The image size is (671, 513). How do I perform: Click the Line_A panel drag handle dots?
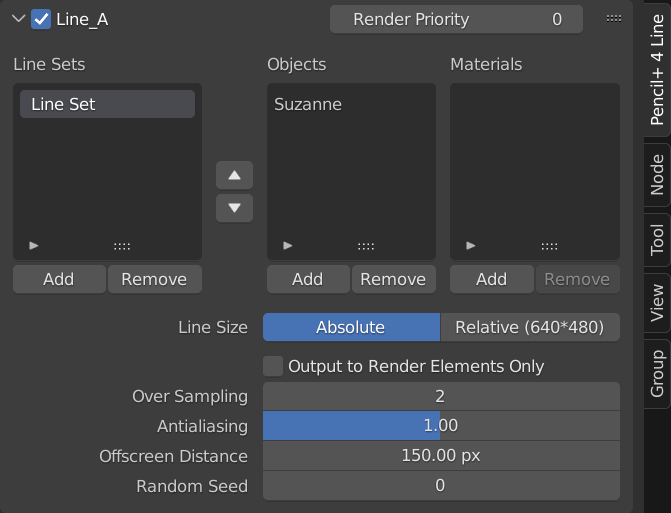[614, 18]
